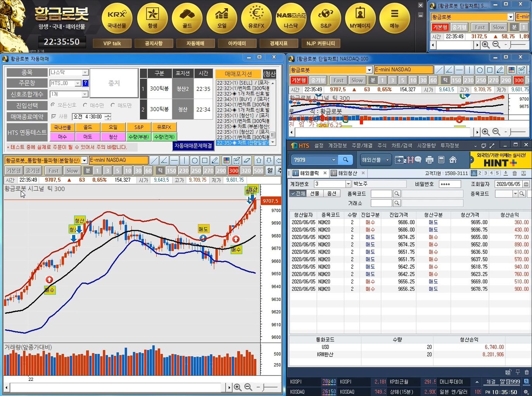532x396 pixels.
Task: Expand the 주문창 HTS_00 dropdown
Action: click(78, 83)
